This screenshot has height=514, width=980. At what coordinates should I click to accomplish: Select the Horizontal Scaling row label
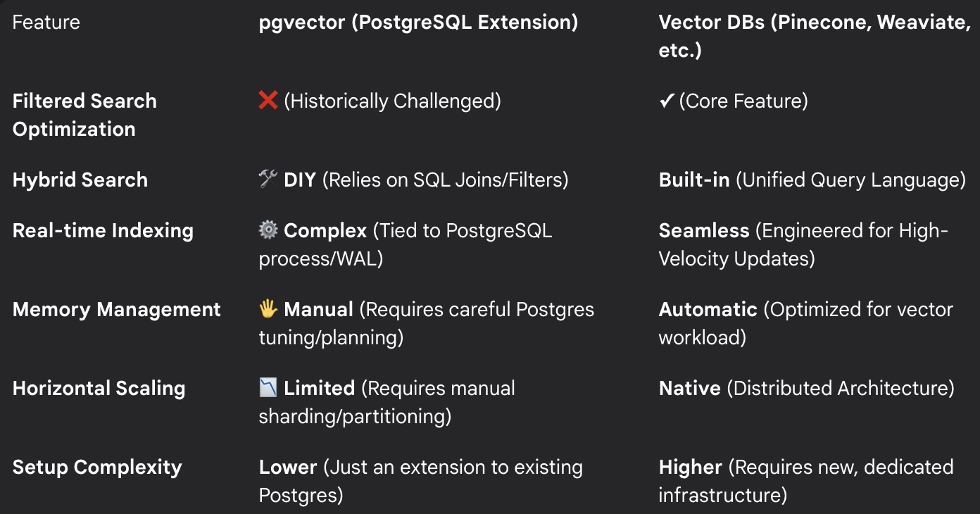99,389
